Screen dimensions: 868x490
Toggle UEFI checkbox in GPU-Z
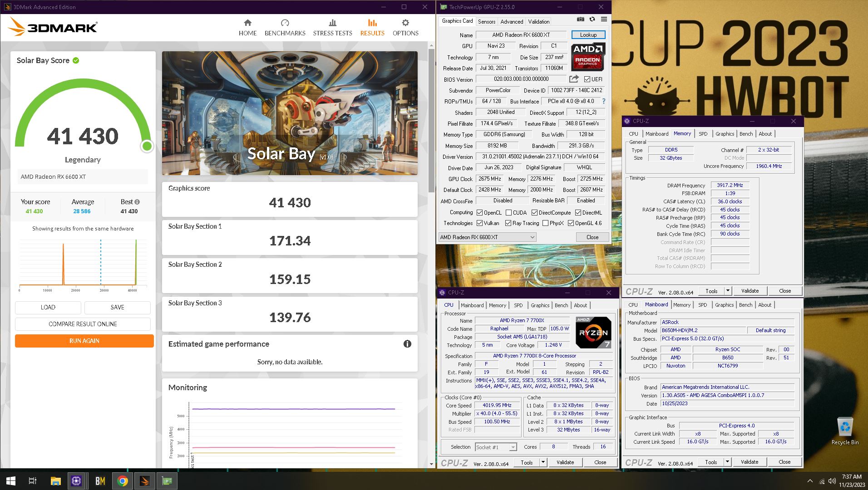(x=587, y=79)
